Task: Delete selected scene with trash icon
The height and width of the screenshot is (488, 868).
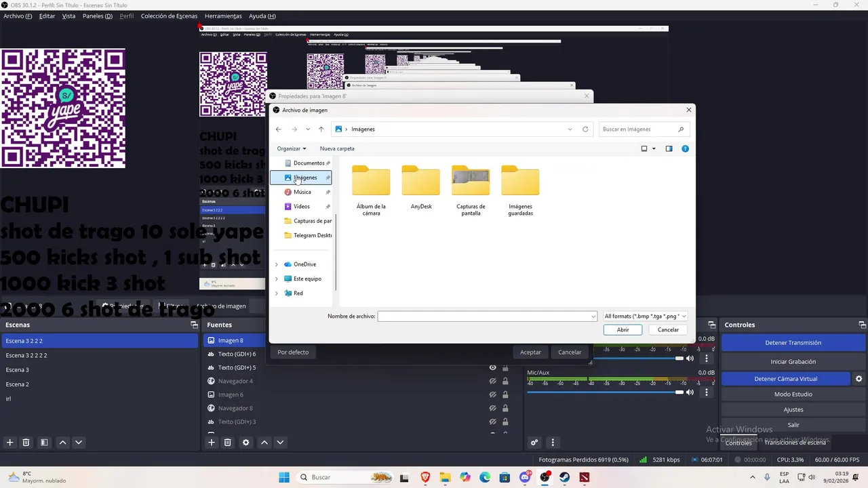Action: pyautogui.click(x=26, y=443)
